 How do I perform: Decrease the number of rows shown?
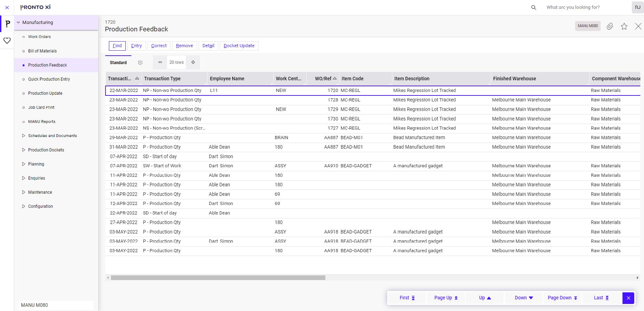coord(160,62)
